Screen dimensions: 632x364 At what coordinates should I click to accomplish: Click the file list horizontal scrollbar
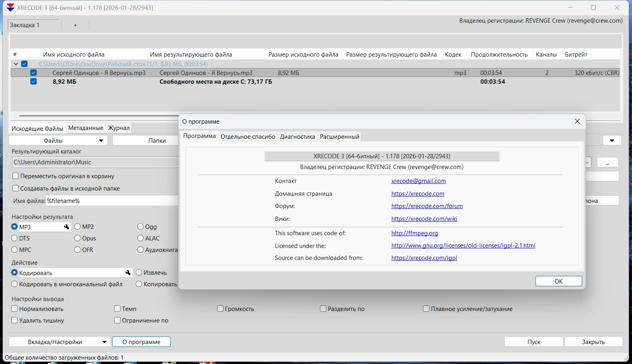click(99, 116)
